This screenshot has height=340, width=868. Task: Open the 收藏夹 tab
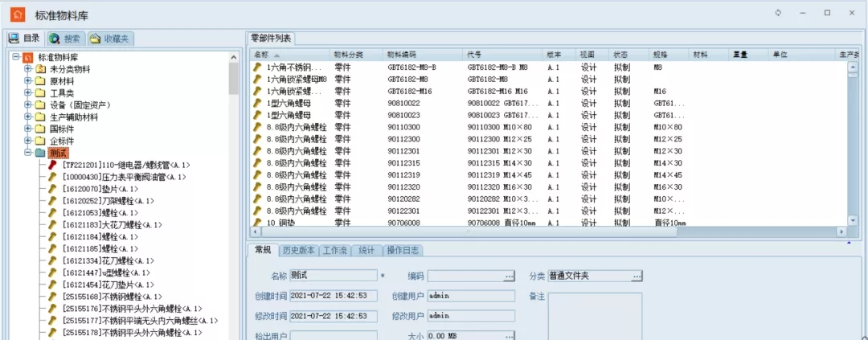coord(110,39)
